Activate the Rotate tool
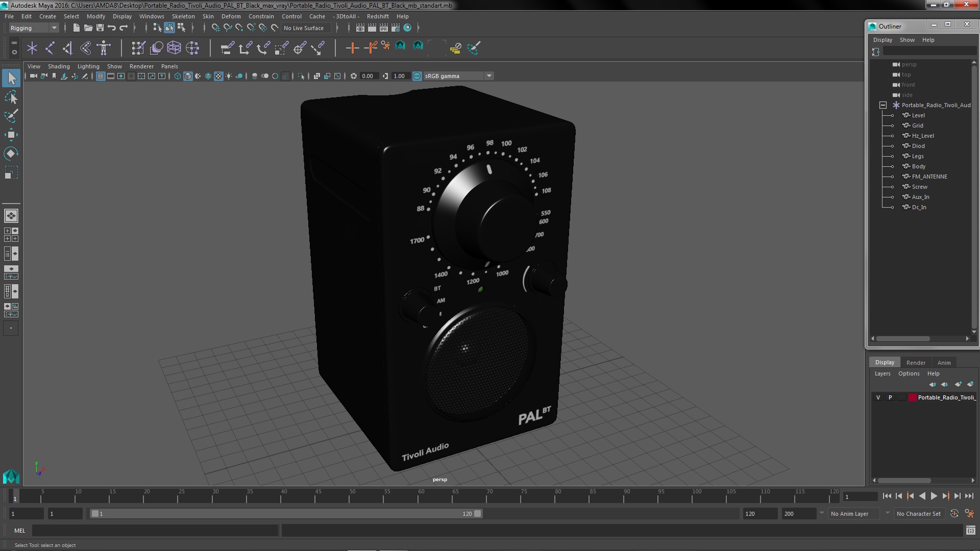 [x=11, y=154]
